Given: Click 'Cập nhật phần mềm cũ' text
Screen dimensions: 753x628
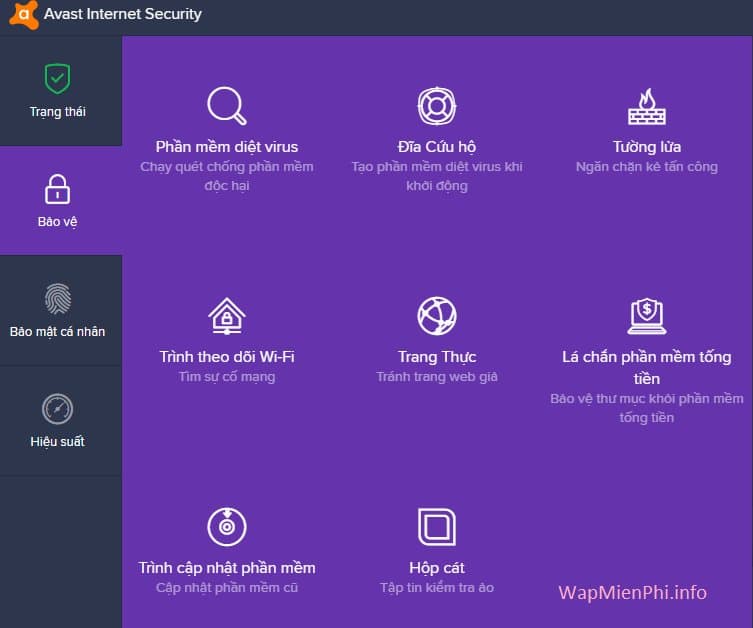Looking at the screenshot, I should point(227,588).
